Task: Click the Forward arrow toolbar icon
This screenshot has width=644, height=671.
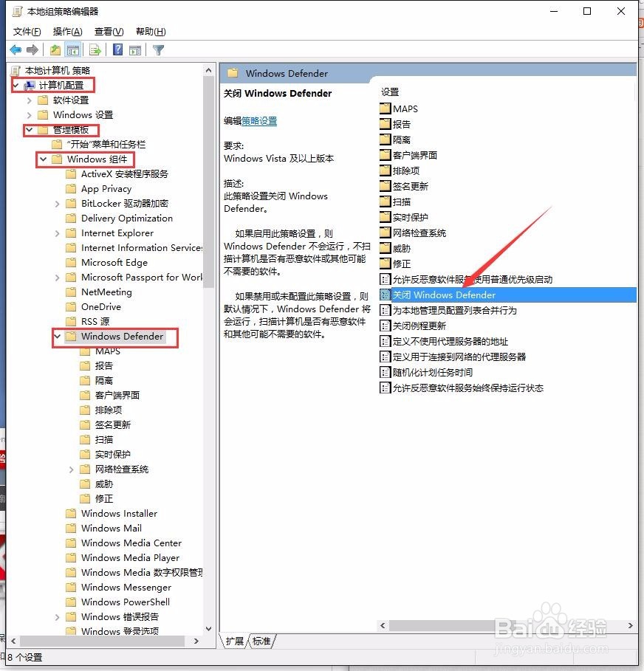Action: (x=32, y=50)
